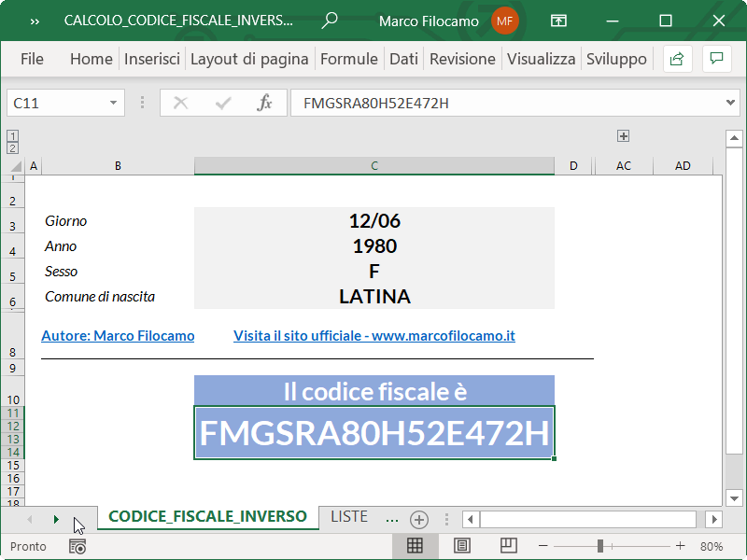The height and width of the screenshot is (560, 747).
Task: Click the macro recording icon in status bar
Action: click(x=78, y=546)
